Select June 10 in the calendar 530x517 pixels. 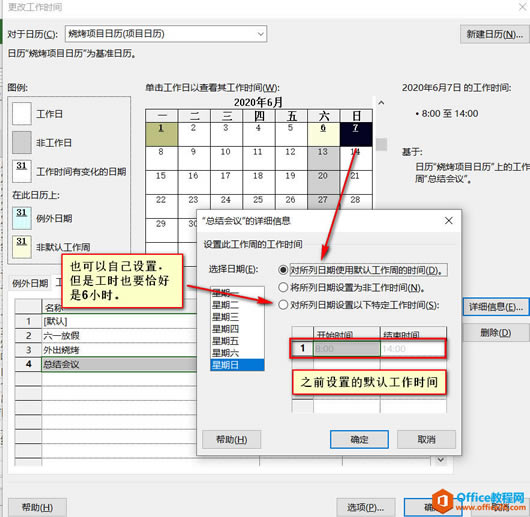226,158
